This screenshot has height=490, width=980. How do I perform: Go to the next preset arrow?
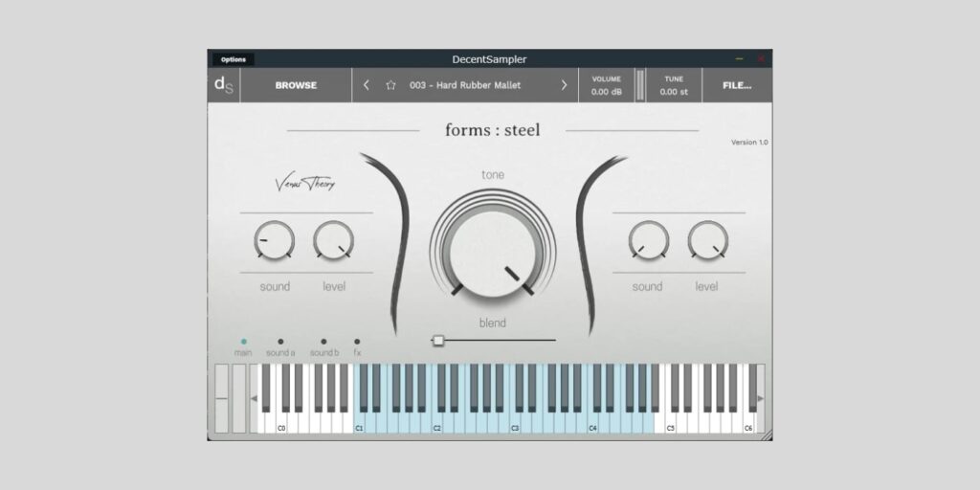[564, 85]
